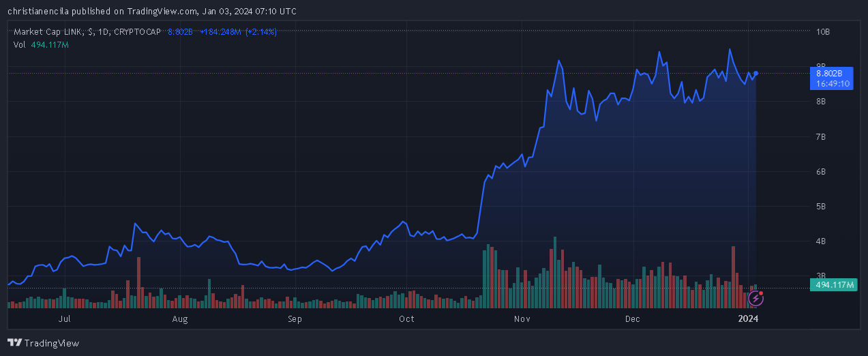The width and height of the screenshot is (868, 356).
Task: Click the blue last-price dot on the line
Action: [x=756, y=73]
